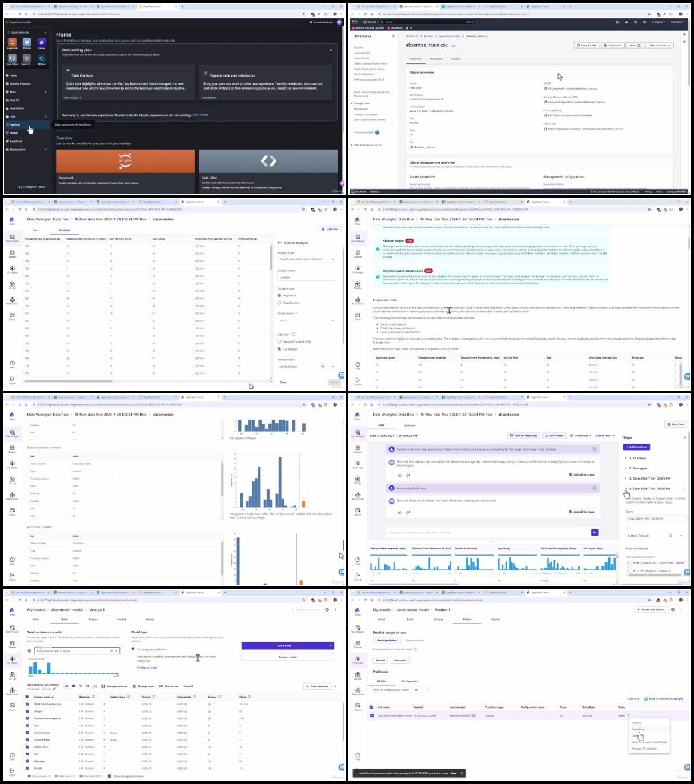Close the Onboarding plan card in Studio Home

331,50
